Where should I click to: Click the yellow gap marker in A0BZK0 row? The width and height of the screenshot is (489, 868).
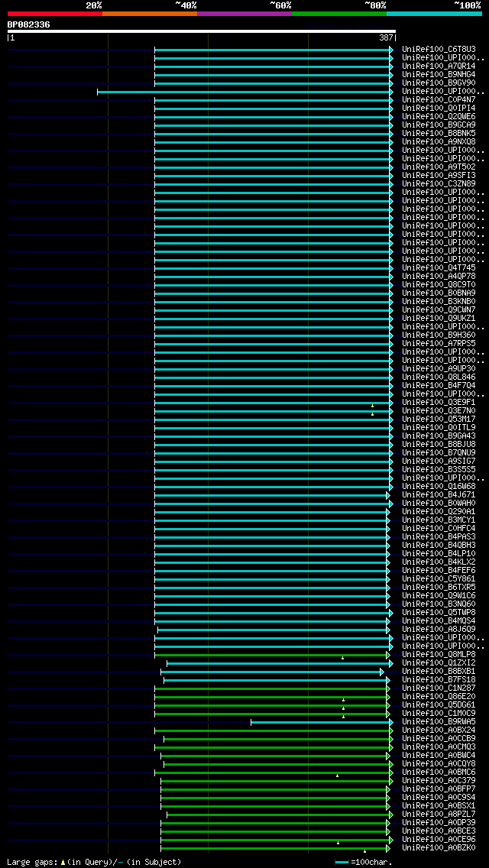pyautogui.click(x=364, y=851)
